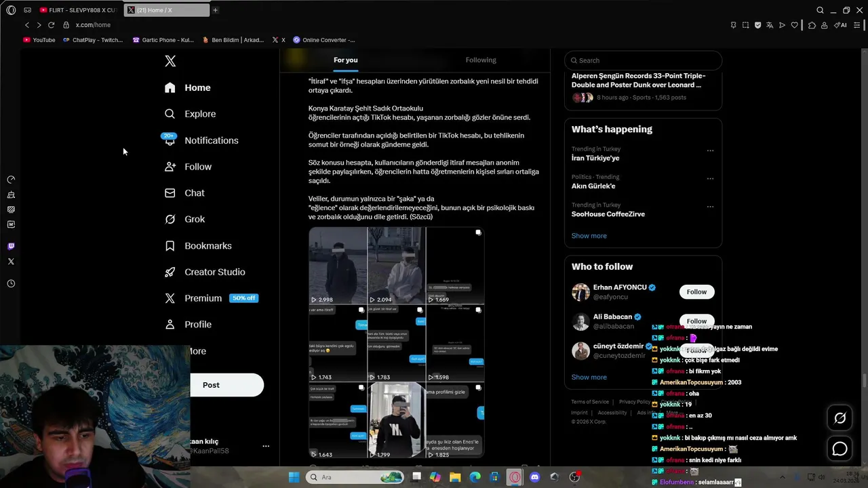This screenshot has width=868, height=488.
Task: Open more options for SooHouse CoffeeZirve trend
Action: (710, 207)
